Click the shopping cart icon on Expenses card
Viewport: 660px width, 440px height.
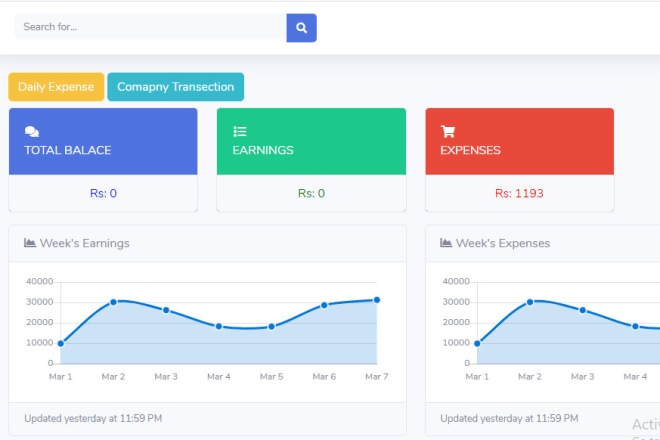click(448, 131)
